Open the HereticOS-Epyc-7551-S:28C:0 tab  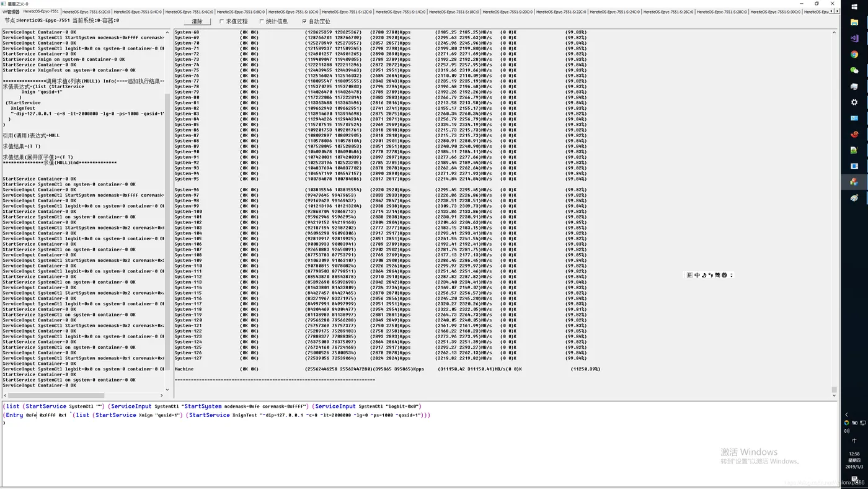(722, 12)
